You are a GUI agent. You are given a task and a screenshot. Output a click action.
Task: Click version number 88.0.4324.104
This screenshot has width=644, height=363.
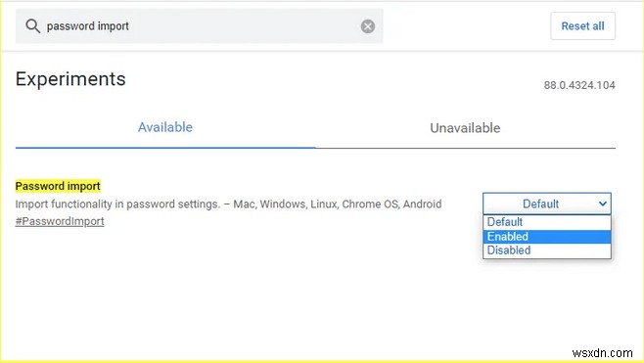pos(579,85)
